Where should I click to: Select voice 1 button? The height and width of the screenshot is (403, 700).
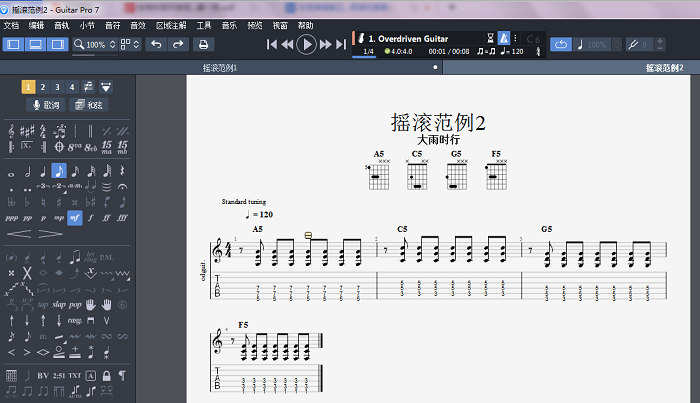[x=28, y=87]
